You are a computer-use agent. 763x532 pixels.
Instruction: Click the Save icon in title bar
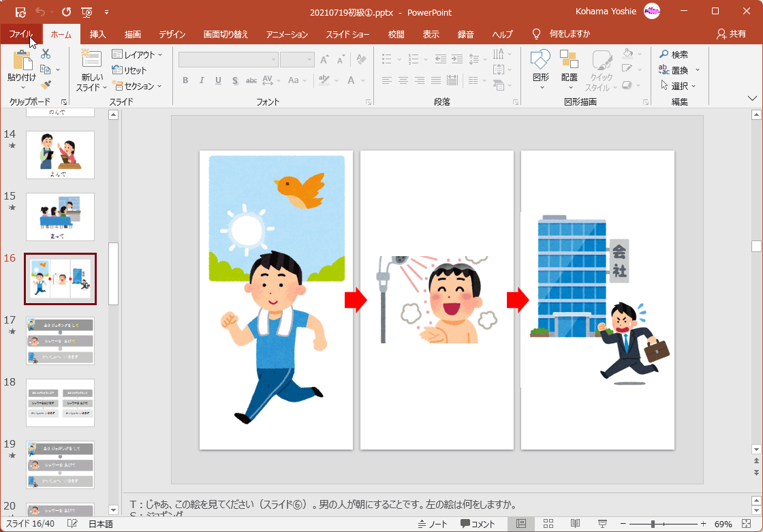20,12
